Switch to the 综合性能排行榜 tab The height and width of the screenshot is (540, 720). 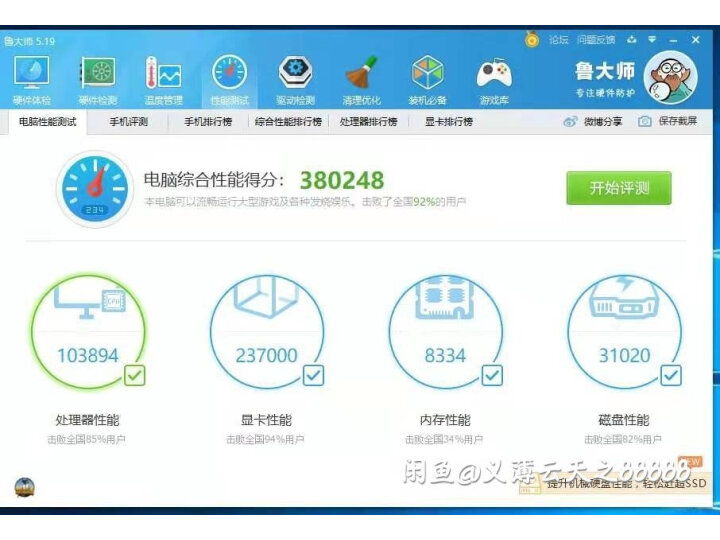(288, 122)
